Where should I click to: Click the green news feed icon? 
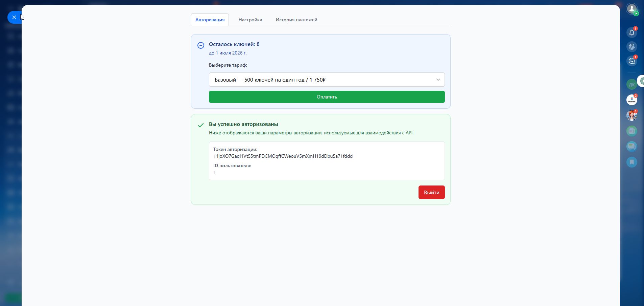(x=631, y=131)
